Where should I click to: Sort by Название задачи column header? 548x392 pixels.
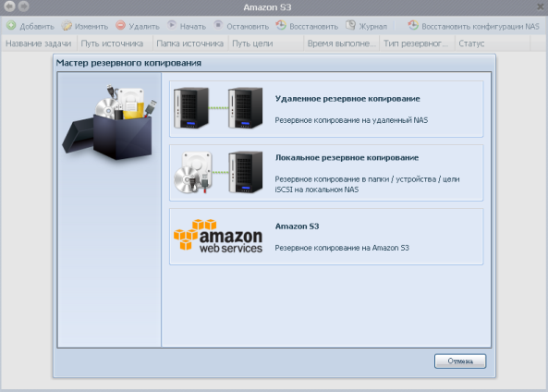tap(39, 43)
